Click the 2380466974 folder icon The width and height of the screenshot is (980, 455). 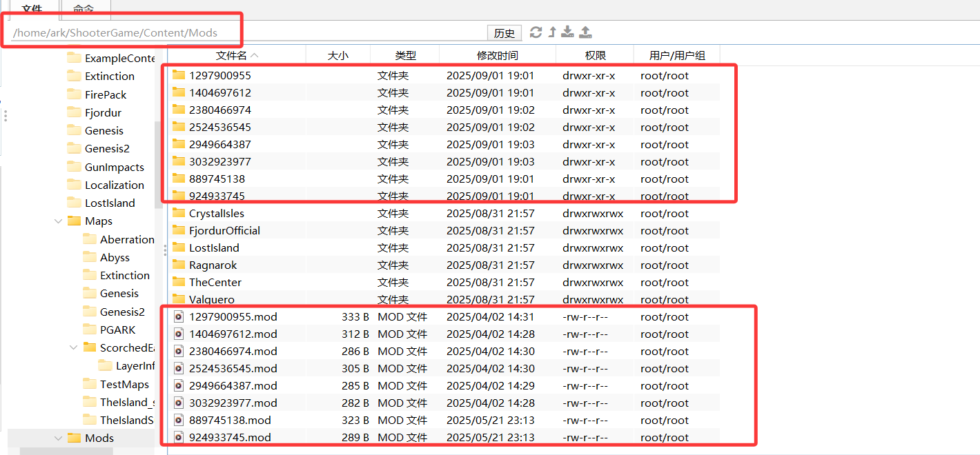pos(179,110)
